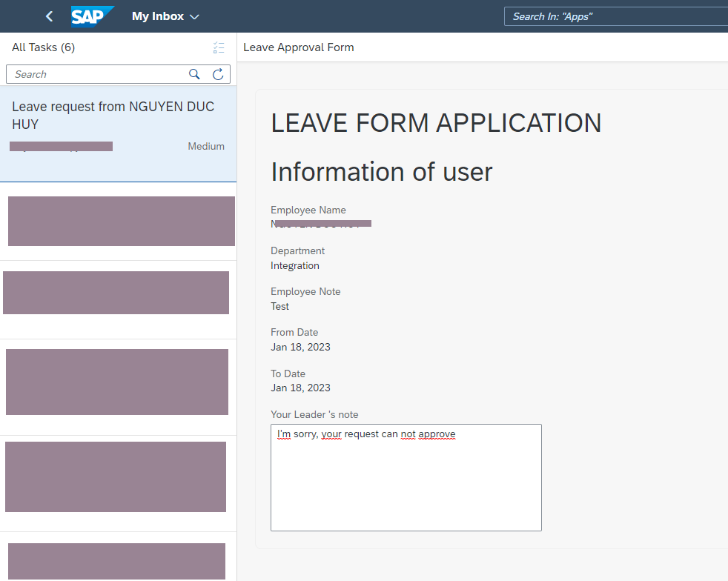Click the SAP logo
The image size is (728, 581).
(92, 16)
